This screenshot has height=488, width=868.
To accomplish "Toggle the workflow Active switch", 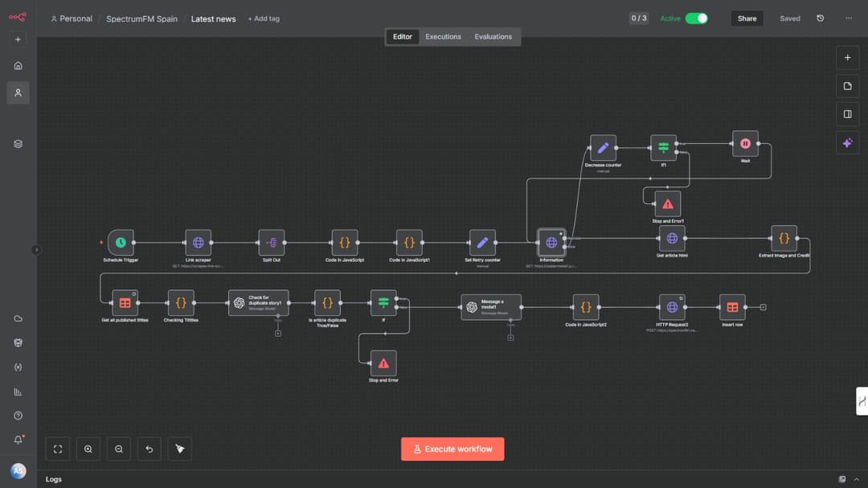I will pyautogui.click(x=696, y=18).
